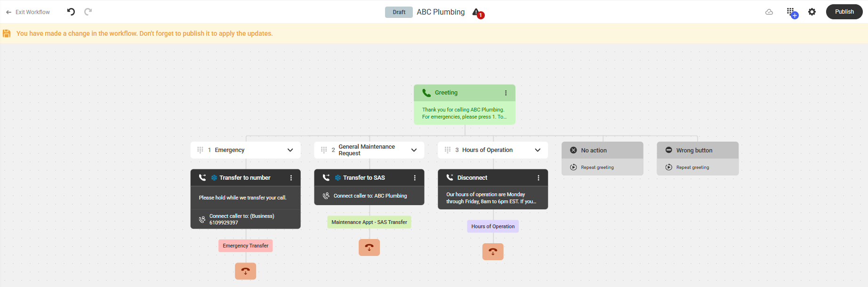Expand General Maintenance Request dropdown

coord(414,150)
